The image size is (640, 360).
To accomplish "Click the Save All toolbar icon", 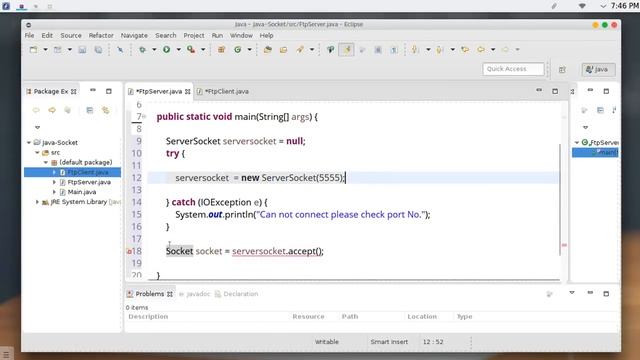I will pyautogui.click(x=98, y=49).
